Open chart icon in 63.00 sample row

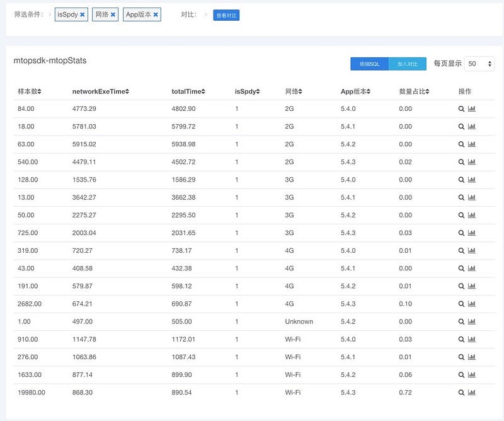[x=471, y=144]
